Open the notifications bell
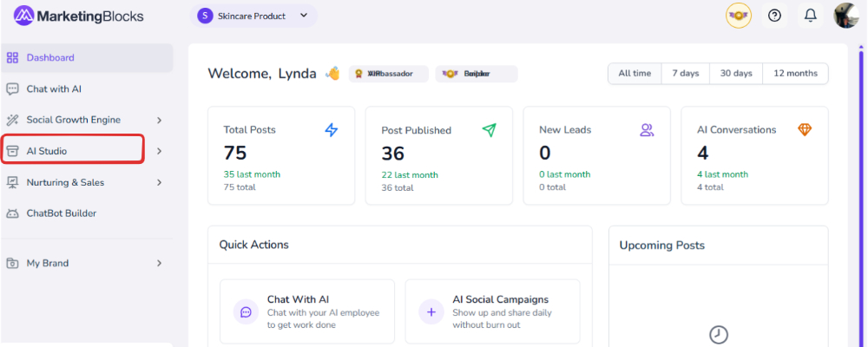 [811, 16]
